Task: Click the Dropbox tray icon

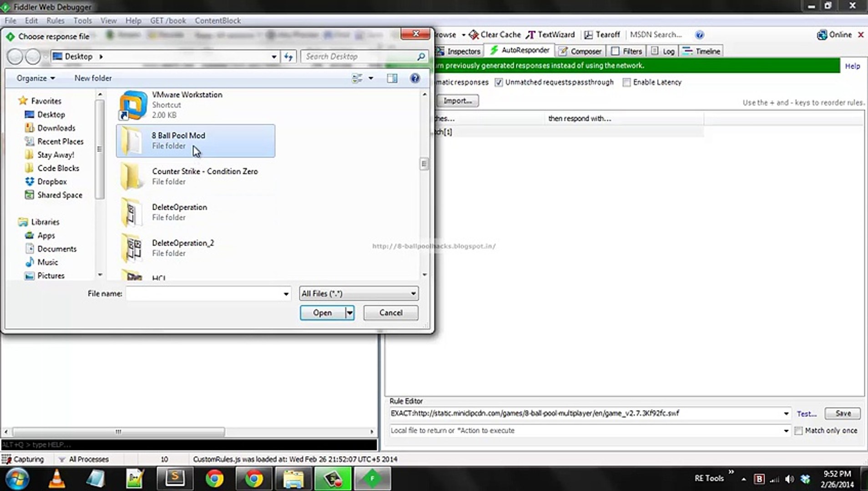Action: pos(805,479)
